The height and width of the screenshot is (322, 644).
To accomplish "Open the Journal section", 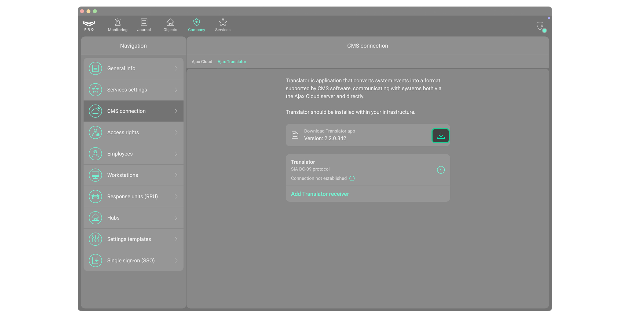I will [144, 25].
